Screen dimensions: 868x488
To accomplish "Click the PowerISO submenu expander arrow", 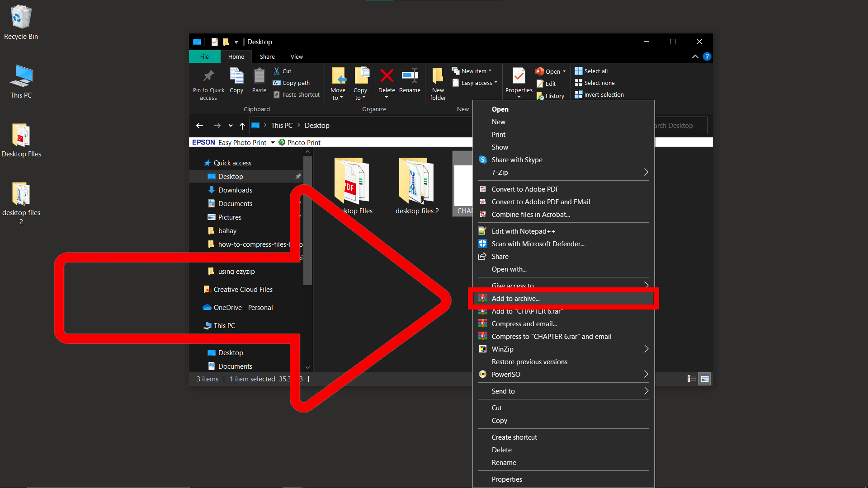I will pyautogui.click(x=646, y=374).
